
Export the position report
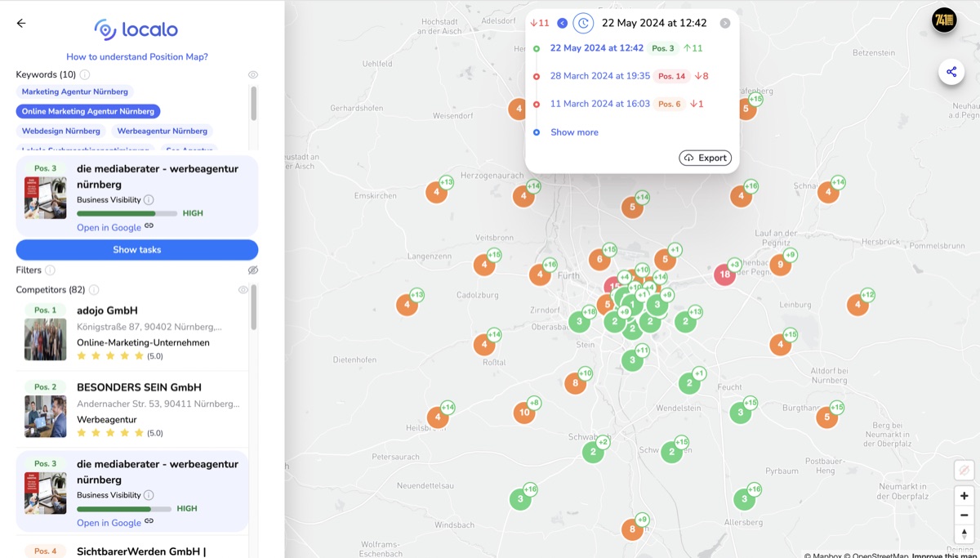pyautogui.click(x=706, y=158)
